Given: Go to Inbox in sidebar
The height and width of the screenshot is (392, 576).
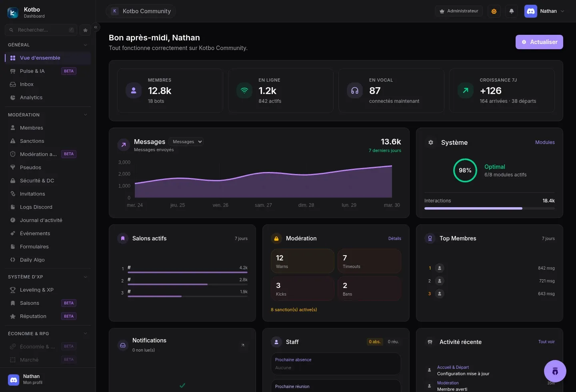Looking at the screenshot, I should [48, 84].
